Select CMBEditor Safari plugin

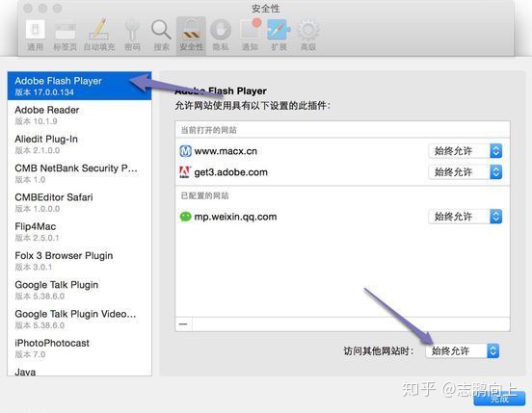79,202
